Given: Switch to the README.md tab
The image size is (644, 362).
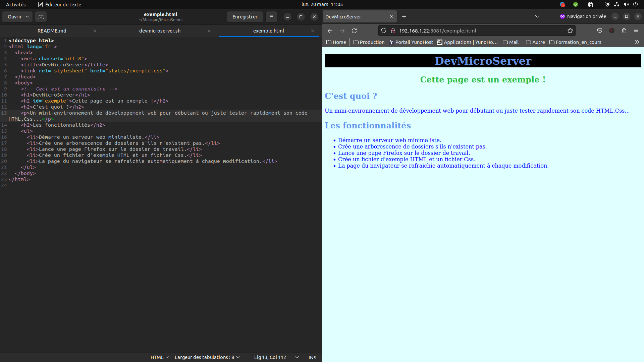Looking at the screenshot, I should click(52, 31).
